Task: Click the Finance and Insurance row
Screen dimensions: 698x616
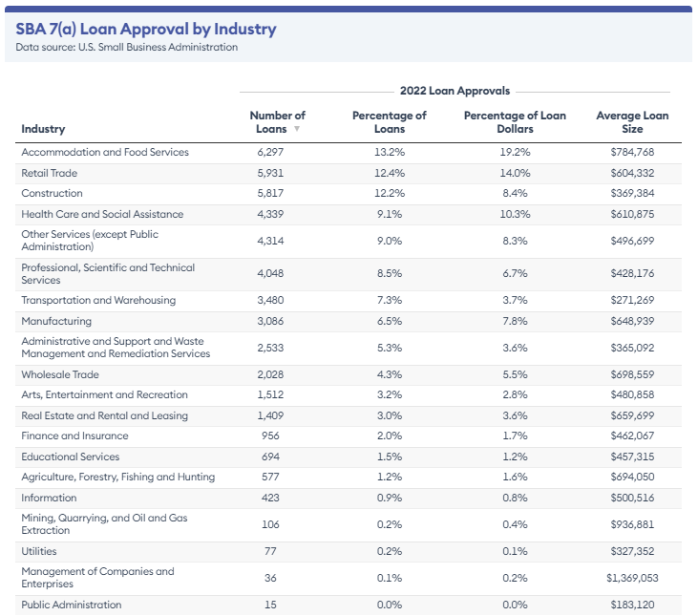Action: (x=349, y=436)
